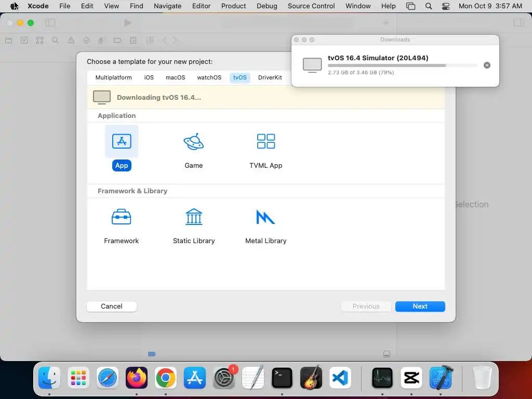Launch Safari from the Dock

pyautogui.click(x=108, y=378)
